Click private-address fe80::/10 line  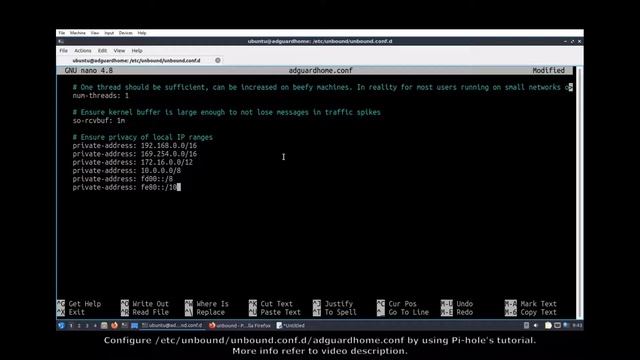pos(124,187)
